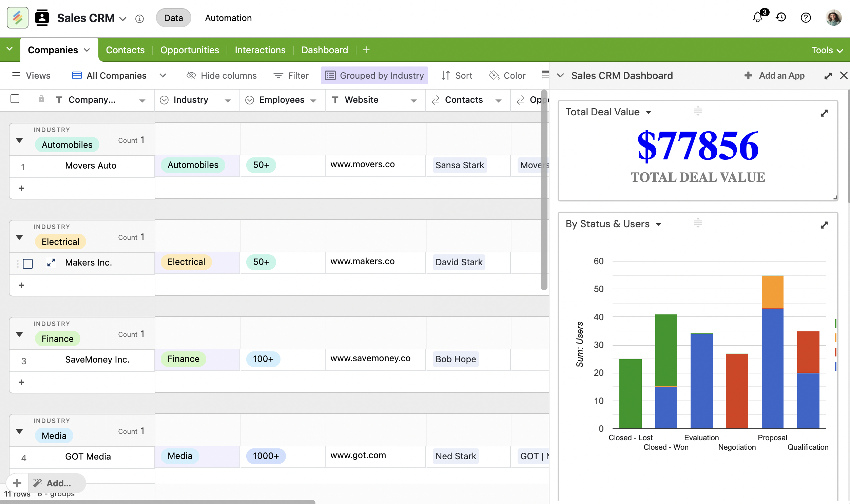Collapse the Automobiles industry group

[x=19, y=140]
